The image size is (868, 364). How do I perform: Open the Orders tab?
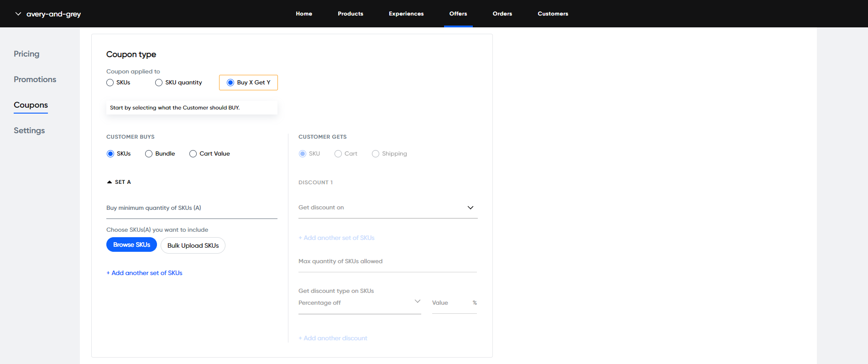502,14
